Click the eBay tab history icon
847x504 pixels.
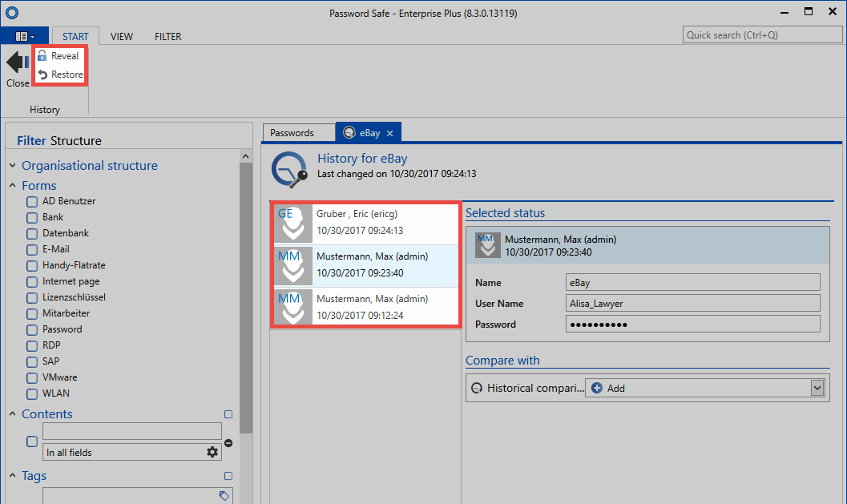(x=349, y=132)
